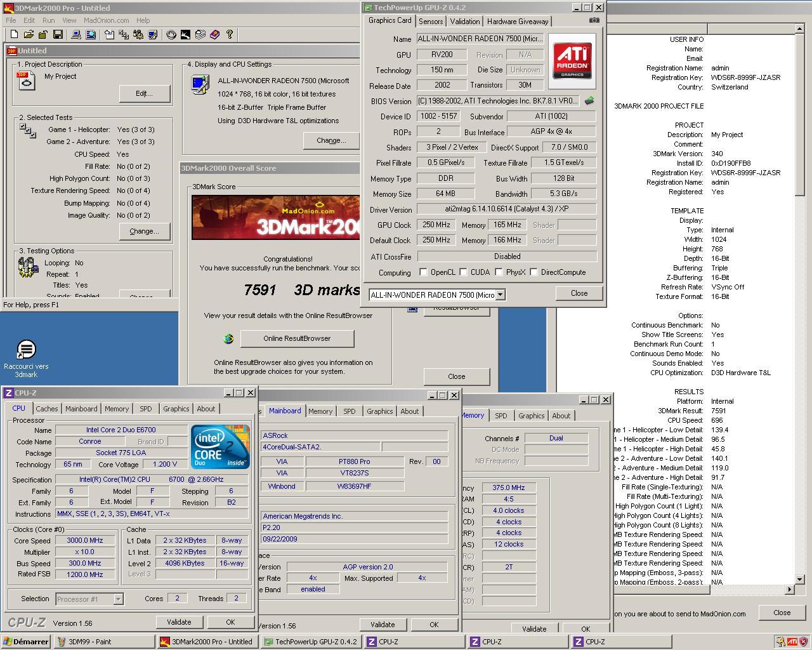Click the Démarrer start button

26,642
